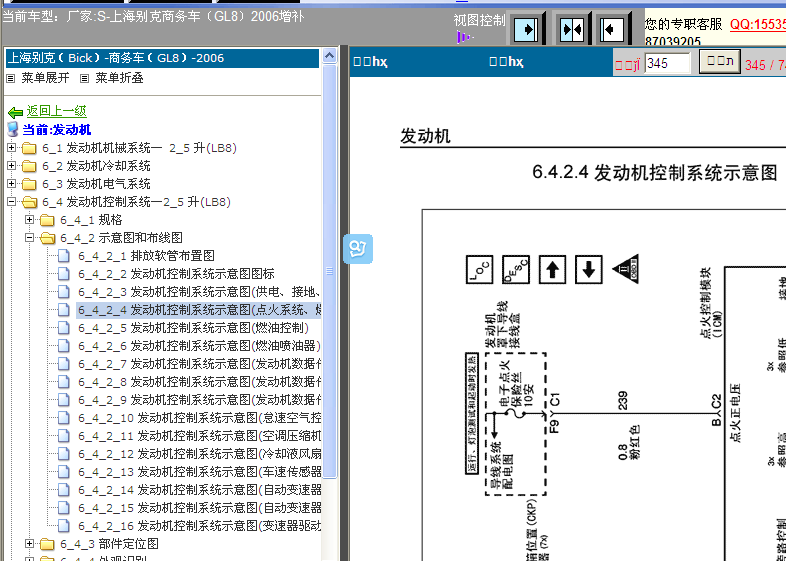Click document icon of 6_4_2_10 row
Viewport: 786px width, 561px height.
(64, 418)
